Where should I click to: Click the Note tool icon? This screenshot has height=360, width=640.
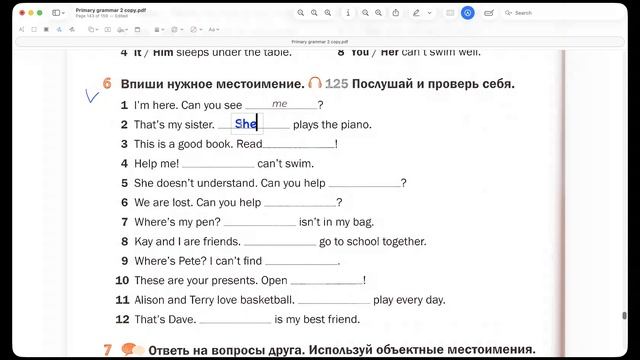(138, 29)
